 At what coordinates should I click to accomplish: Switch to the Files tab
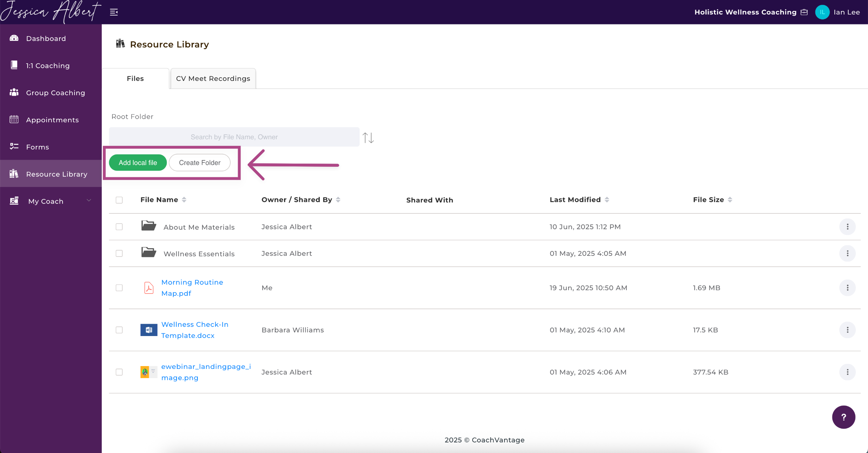[135, 78]
